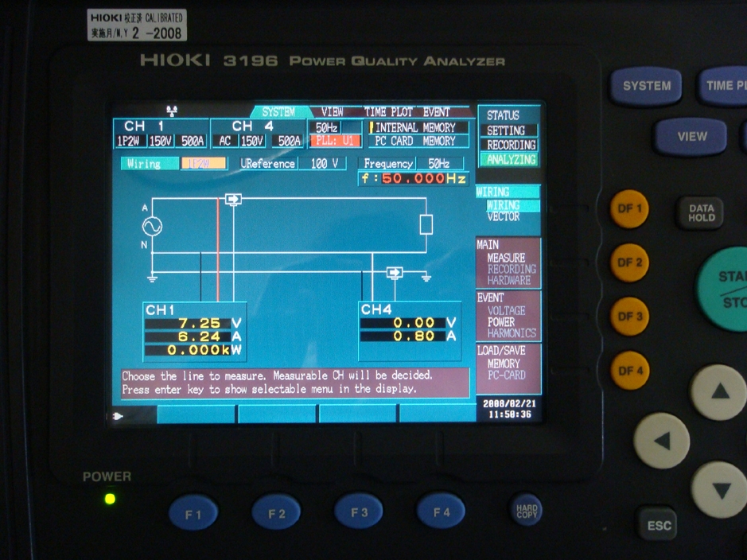Click the PLL: U1 indicator
Viewport: 747px width, 560px height.
point(336,141)
